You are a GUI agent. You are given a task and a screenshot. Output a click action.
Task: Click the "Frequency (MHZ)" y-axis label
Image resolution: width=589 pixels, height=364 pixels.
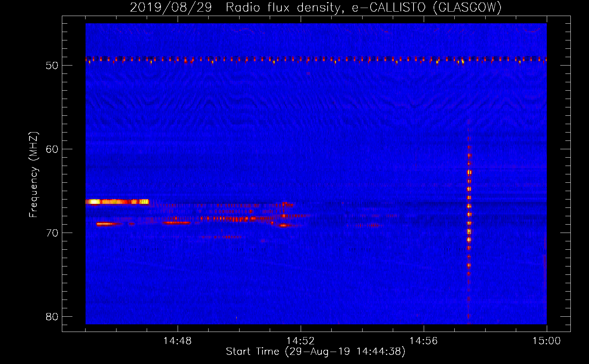point(33,175)
